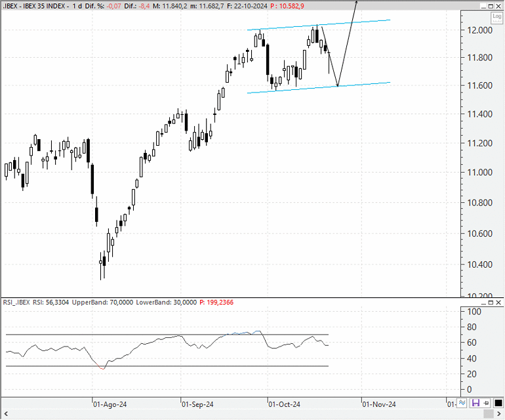Click the double-chevron indicators icon
Image resolution: width=505 pixels, height=420 pixels.
462,403
